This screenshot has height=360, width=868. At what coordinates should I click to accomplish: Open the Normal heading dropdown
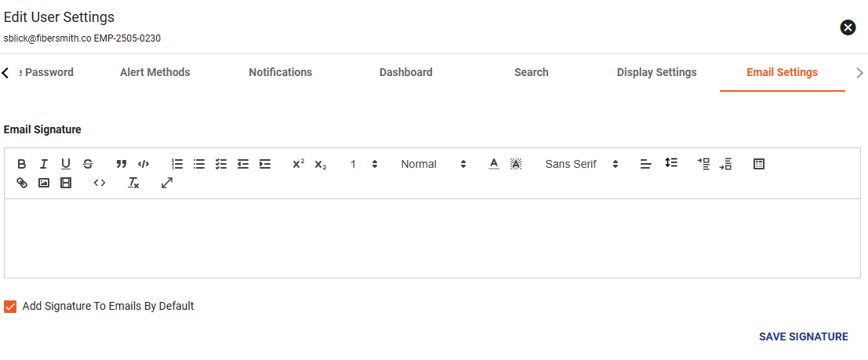(x=434, y=164)
